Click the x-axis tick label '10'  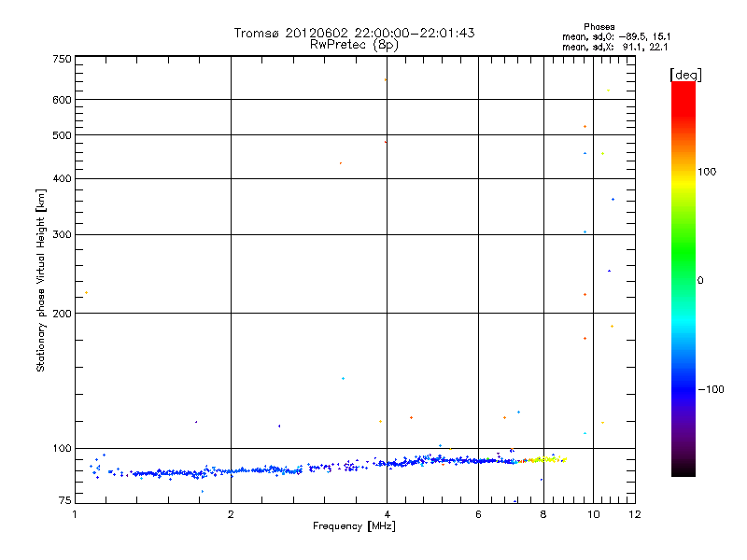[x=593, y=514]
